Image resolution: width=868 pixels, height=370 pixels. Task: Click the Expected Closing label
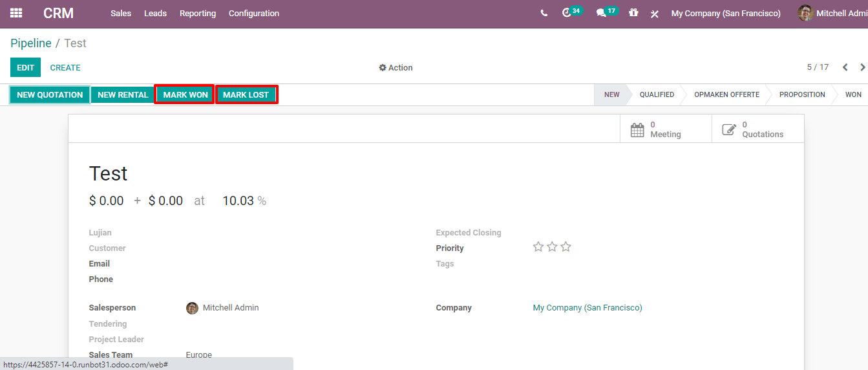click(x=469, y=233)
